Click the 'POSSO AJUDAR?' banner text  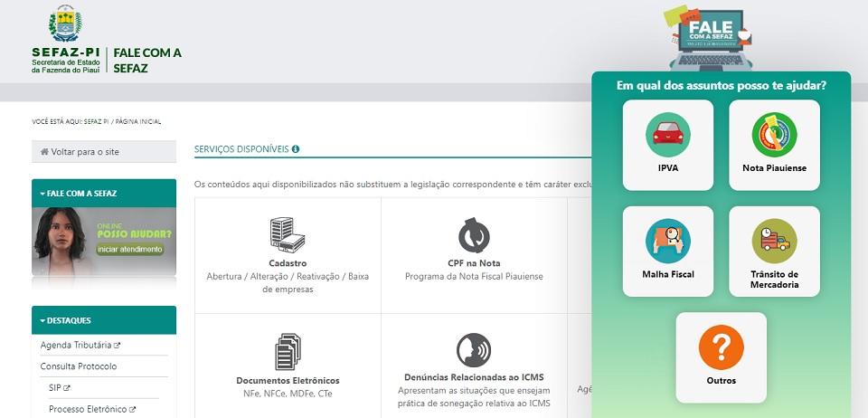(134, 234)
